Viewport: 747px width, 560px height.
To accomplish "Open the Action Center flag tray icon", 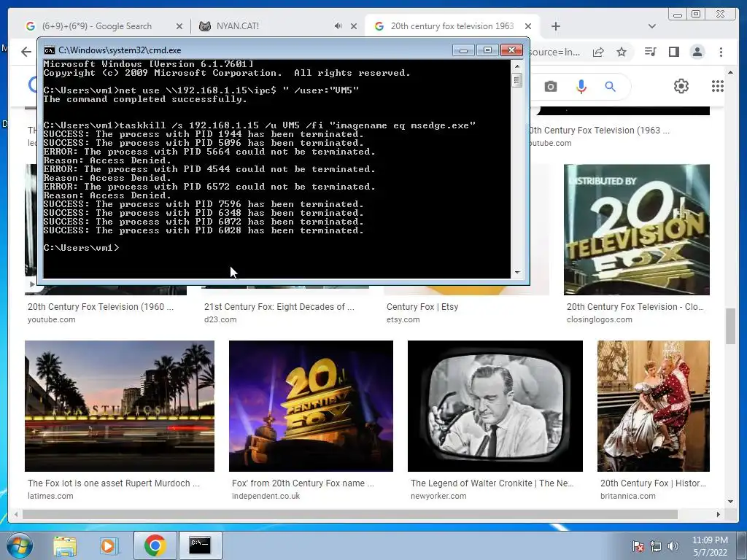I will 638,546.
